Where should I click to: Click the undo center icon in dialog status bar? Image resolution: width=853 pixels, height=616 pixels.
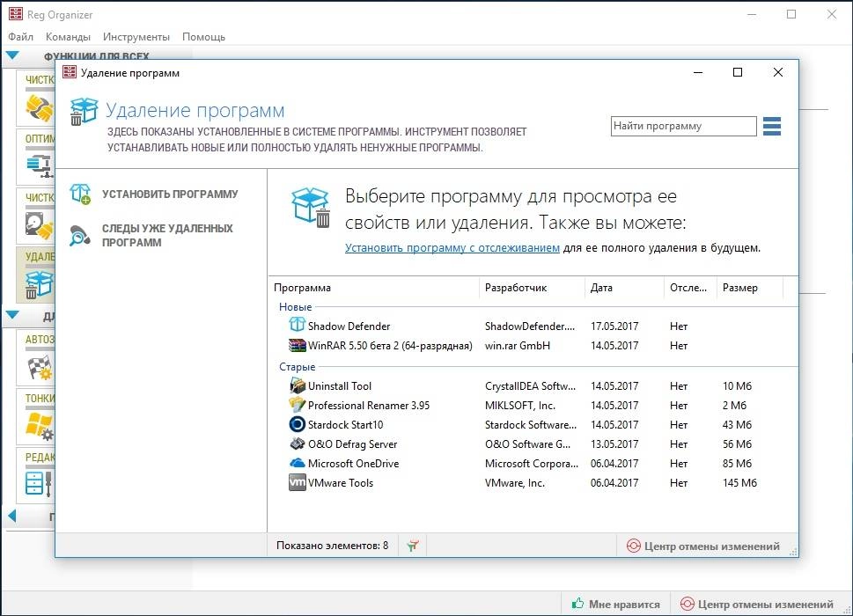click(633, 546)
